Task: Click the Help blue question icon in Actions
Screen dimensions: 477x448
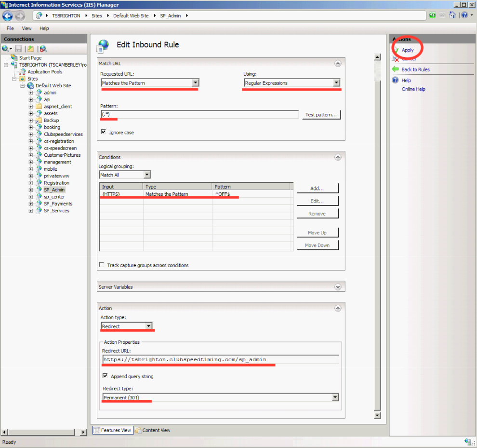Action: [395, 80]
